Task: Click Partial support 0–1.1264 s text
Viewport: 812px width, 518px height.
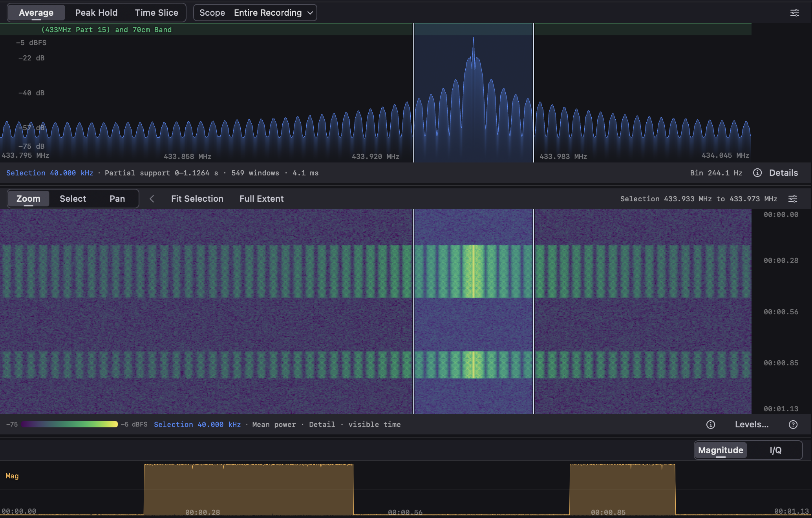Action: coord(161,173)
